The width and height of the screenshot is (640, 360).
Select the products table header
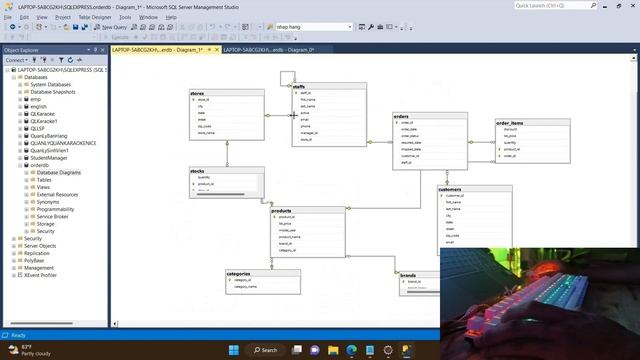click(308, 211)
